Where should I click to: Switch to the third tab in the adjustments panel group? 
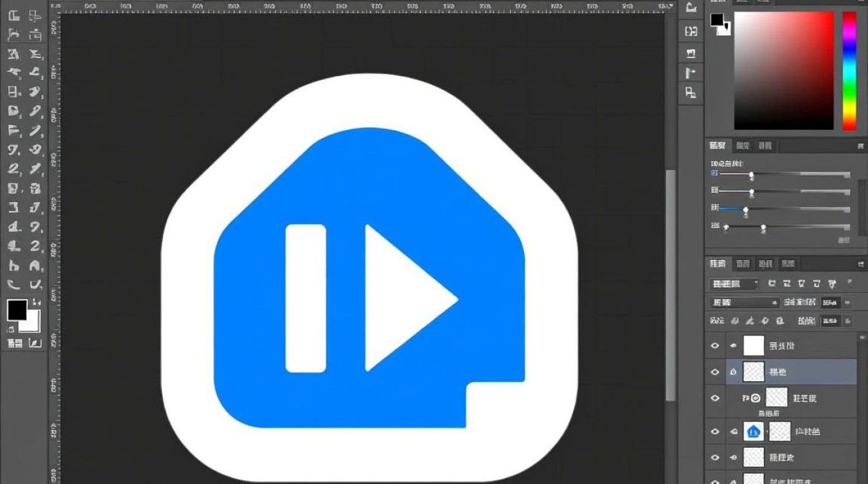click(x=765, y=146)
